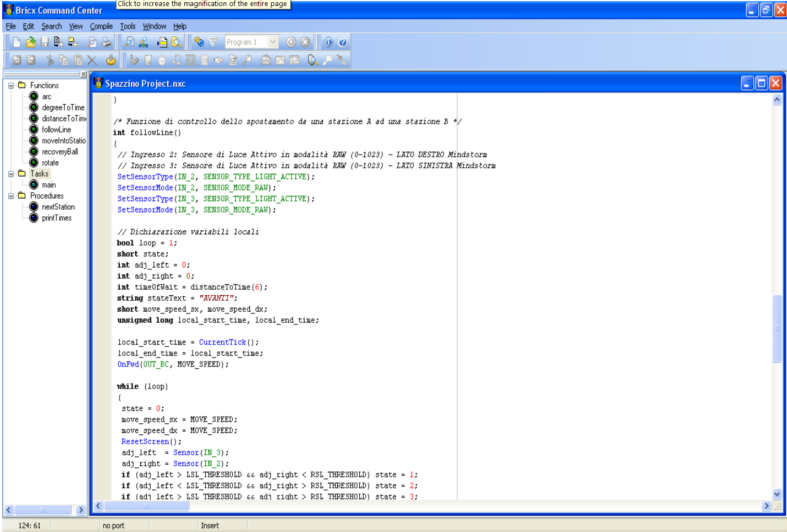The image size is (787, 532).
Task: Redo the last undone edit
Action: [x=31, y=60]
